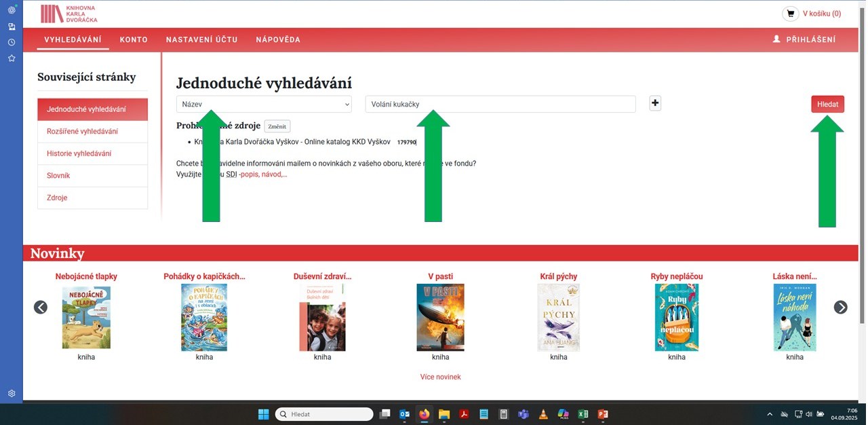Open the NÁPOVĚDA menu item
This screenshot has height=425, width=868.
point(278,39)
